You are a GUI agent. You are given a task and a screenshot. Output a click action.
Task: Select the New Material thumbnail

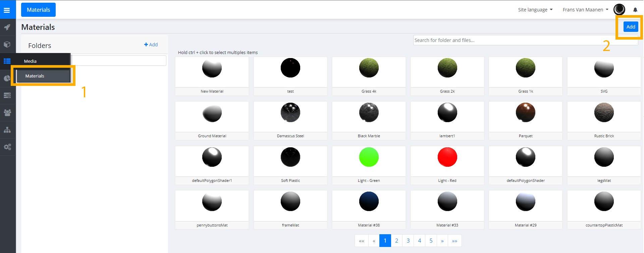click(x=212, y=76)
